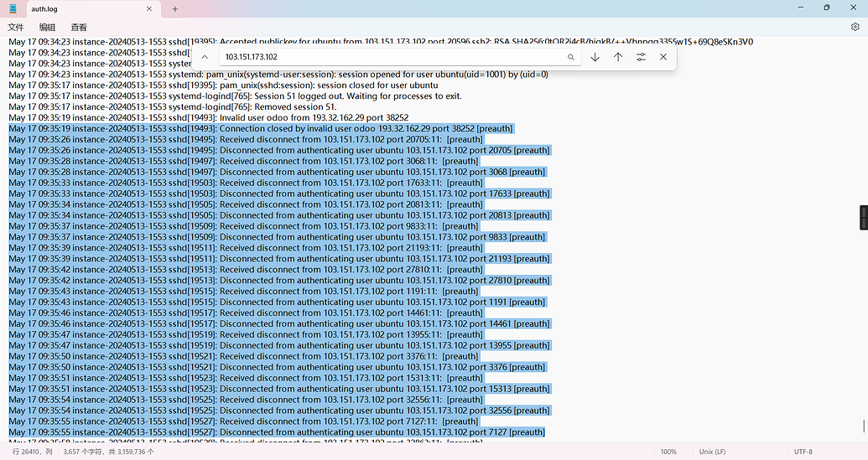Open the search options icon in find bar
The height and width of the screenshot is (460, 868).
point(641,57)
